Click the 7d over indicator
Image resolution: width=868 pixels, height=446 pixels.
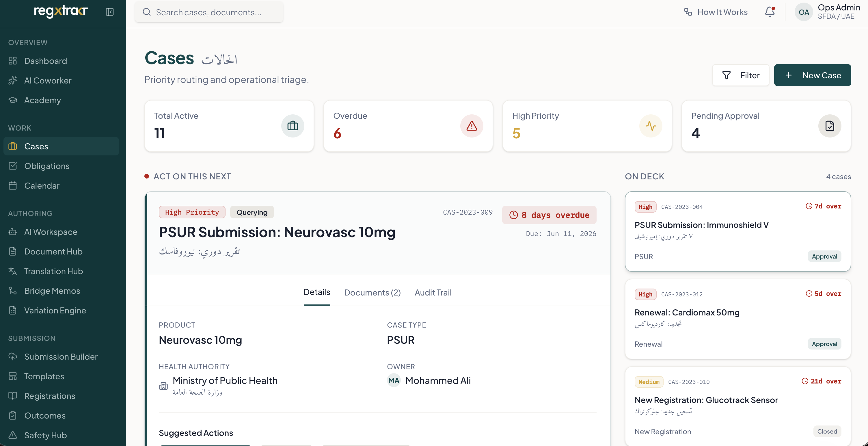[823, 206]
